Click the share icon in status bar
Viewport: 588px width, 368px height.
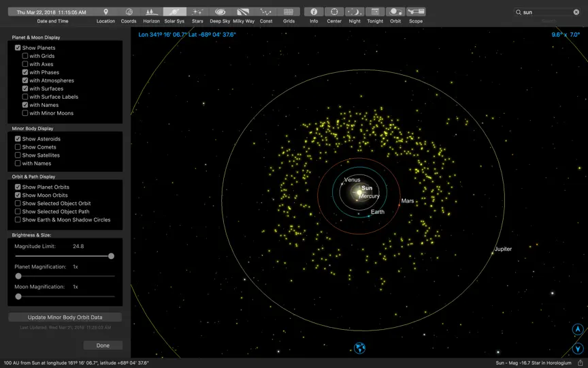[x=581, y=363]
